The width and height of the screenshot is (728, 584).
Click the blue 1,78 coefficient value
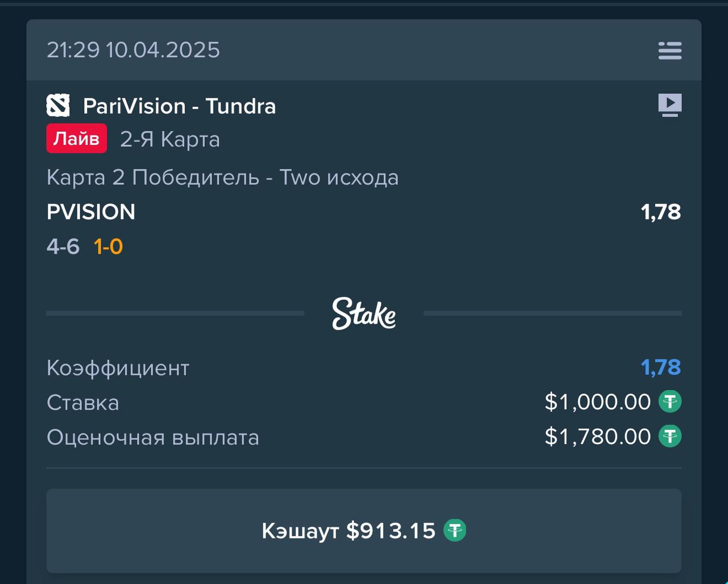pyautogui.click(x=661, y=367)
